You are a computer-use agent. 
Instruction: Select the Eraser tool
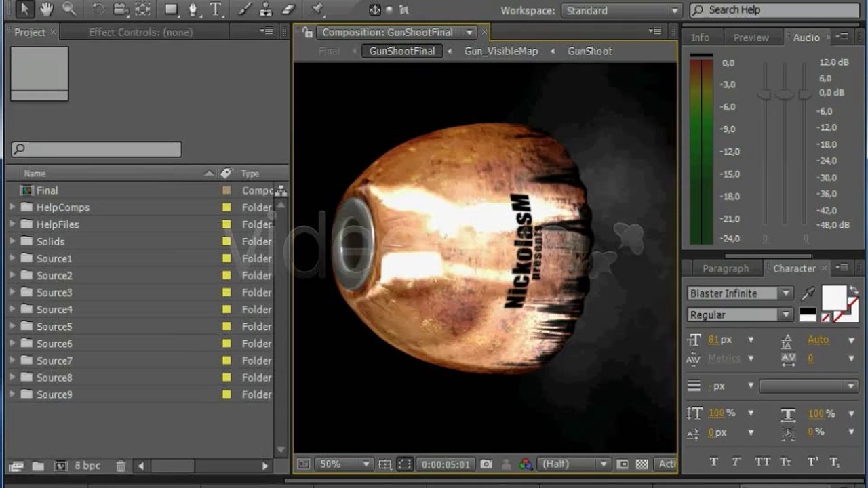tap(289, 9)
